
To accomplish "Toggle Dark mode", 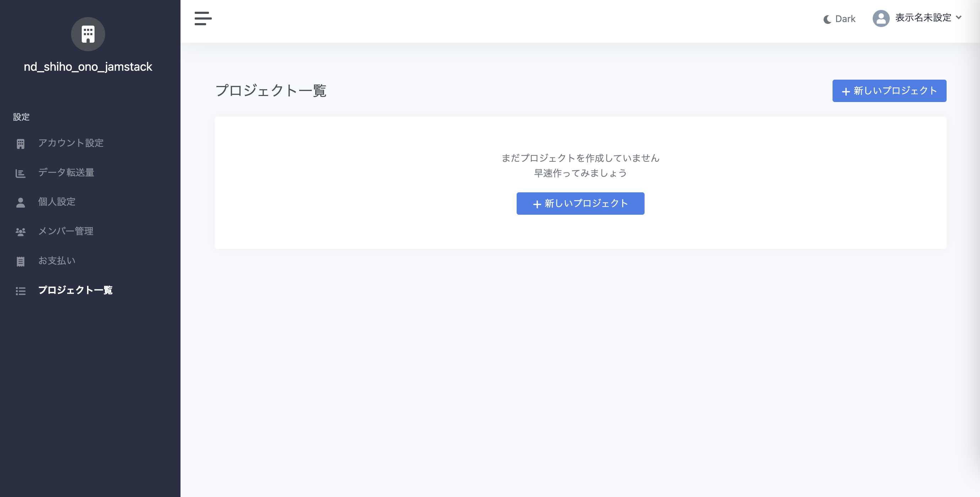I will 845,19.
